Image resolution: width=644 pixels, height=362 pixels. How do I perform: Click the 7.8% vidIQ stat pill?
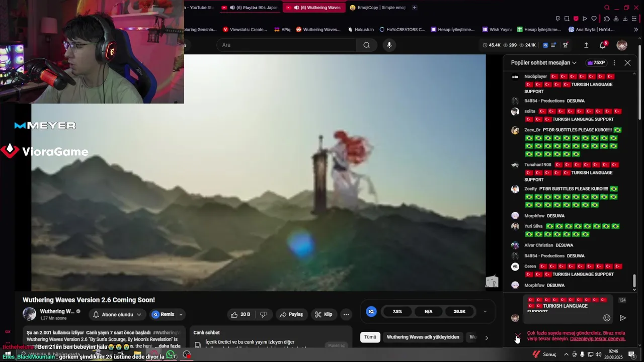[397, 311]
